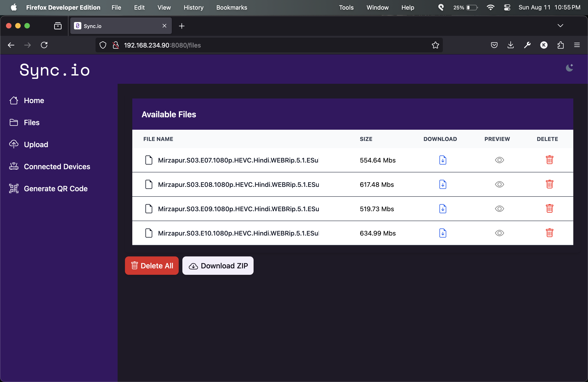Click the Download ZIP button
588x382 pixels.
(x=218, y=265)
